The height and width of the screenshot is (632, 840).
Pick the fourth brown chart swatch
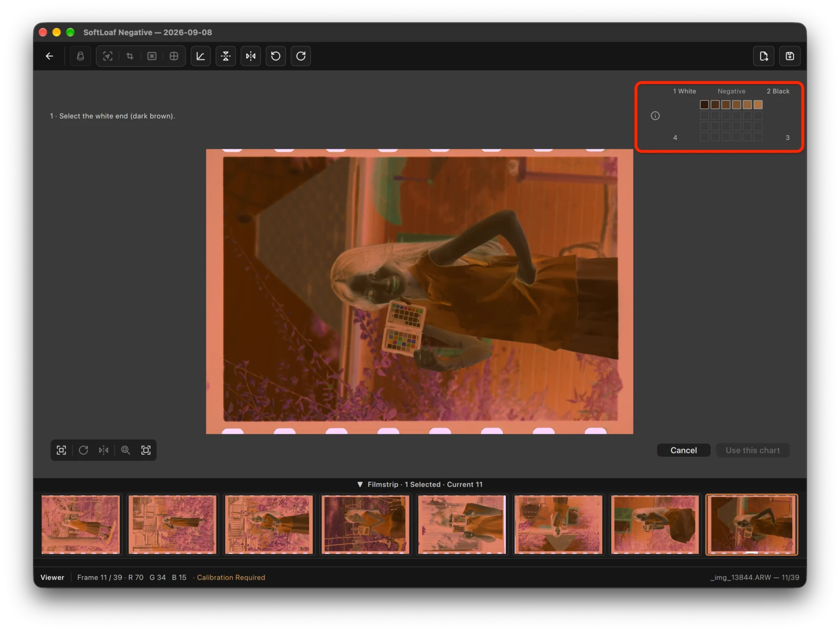tap(737, 105)
